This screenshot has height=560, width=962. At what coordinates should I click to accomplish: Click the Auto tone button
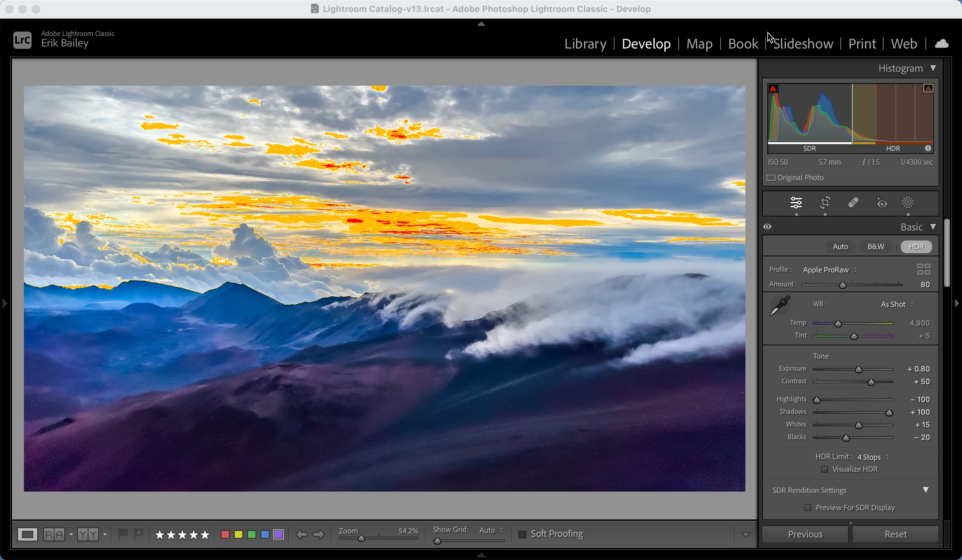click(x=840, y=246)
